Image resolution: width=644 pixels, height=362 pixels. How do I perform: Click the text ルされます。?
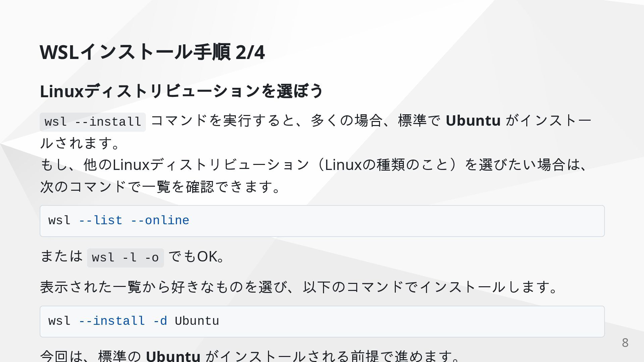[80, 143]
